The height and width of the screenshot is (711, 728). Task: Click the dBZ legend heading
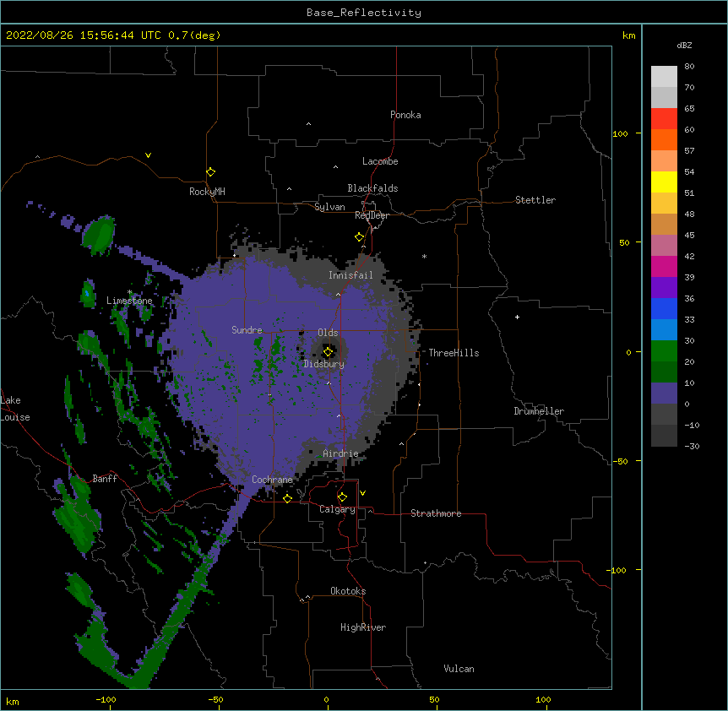[x=684, y=45]
